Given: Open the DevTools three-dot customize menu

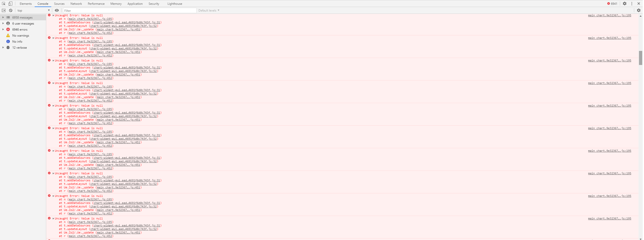Looking at the screenshot, I should point(632,4).
